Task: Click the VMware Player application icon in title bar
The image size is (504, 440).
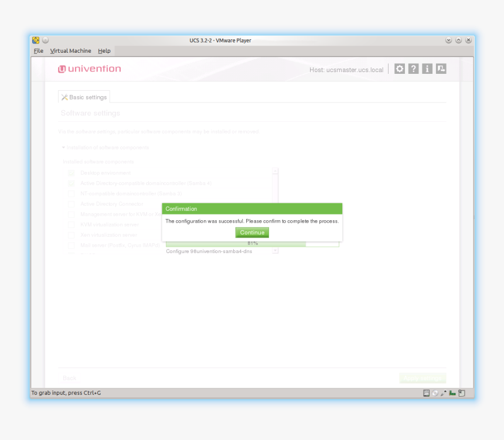Action: pyautogui.click(x=36, y=40)
